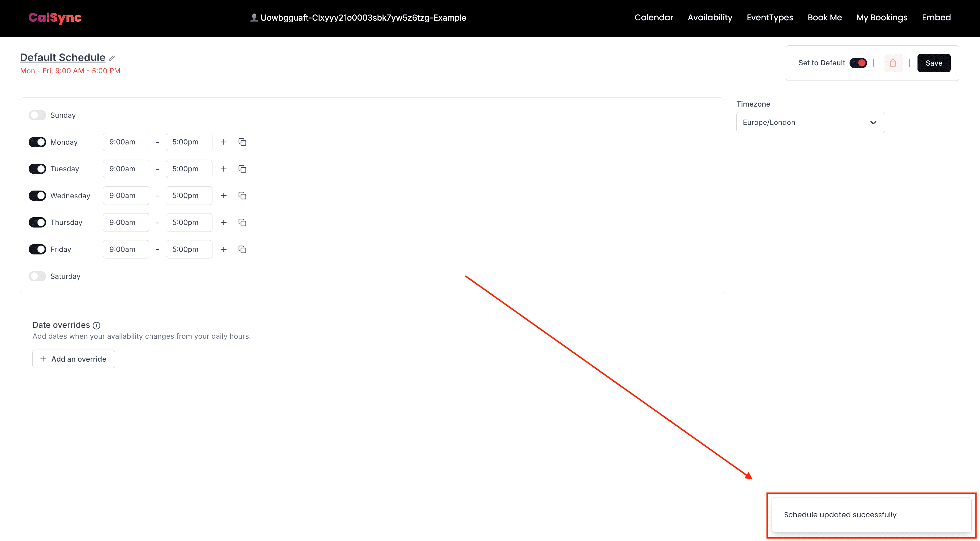Image resolution: width=980 pixels, height=541 pixels.
Task: Click the Add an override button
Action: 73,359
